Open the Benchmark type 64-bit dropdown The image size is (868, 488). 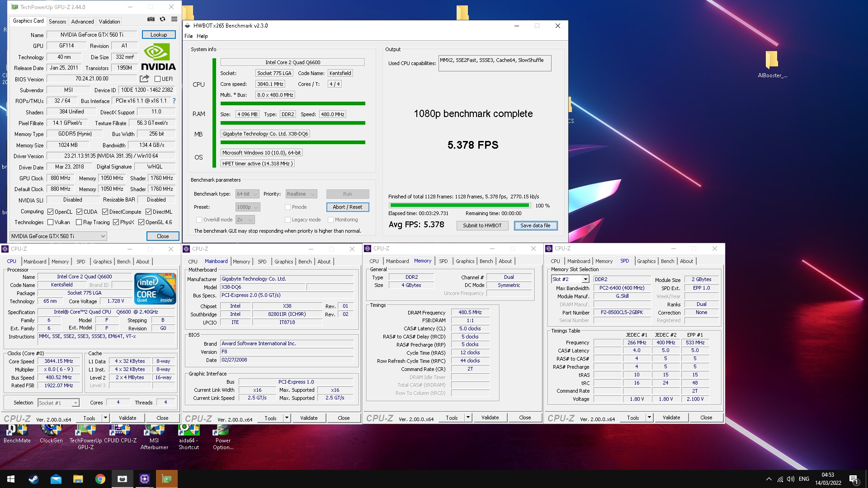click(247, 194)
